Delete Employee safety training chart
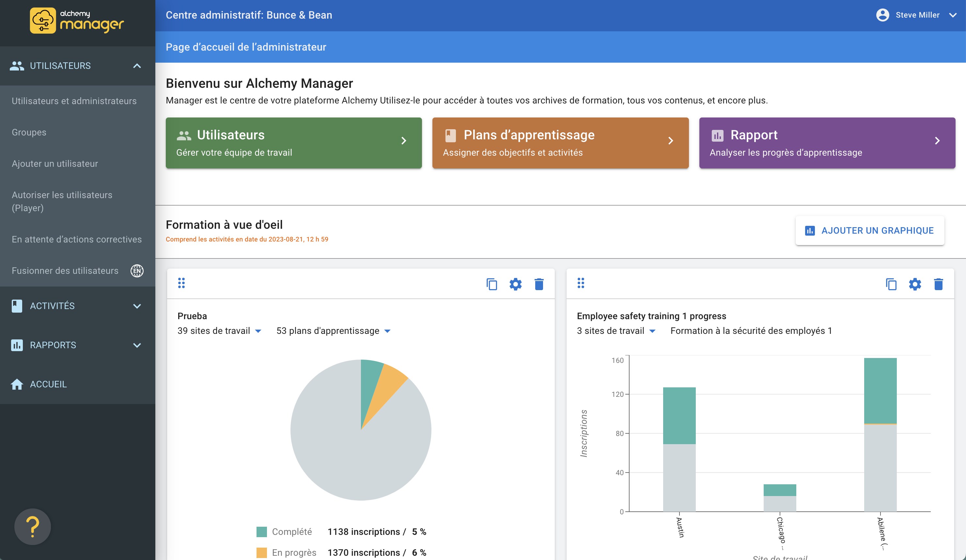 (x=938, y=284)
